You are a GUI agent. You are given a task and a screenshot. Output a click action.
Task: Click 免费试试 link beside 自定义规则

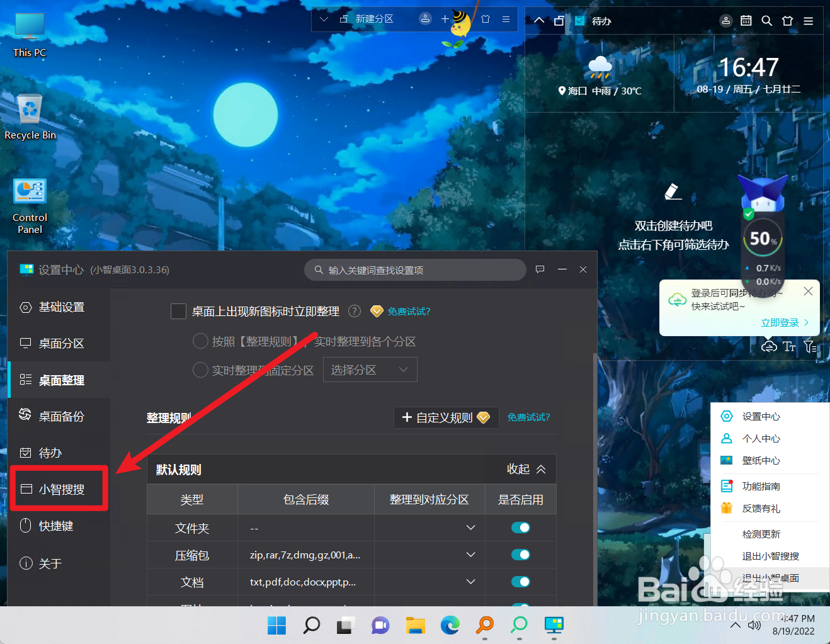click(x=528, y=417)
